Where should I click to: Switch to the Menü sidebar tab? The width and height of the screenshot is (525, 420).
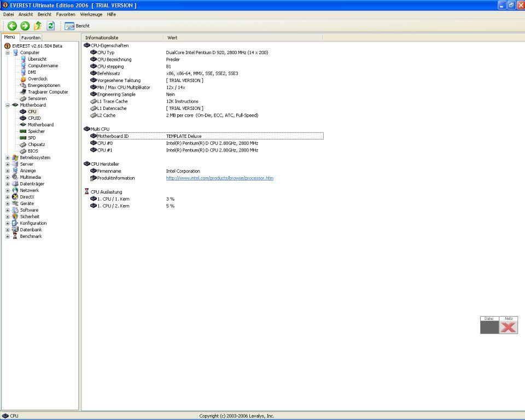(10, 37)
